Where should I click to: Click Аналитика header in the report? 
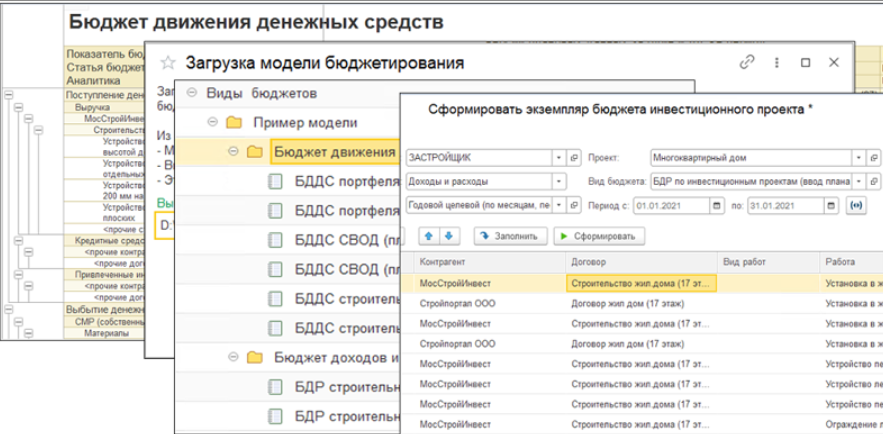coord(105,80)
